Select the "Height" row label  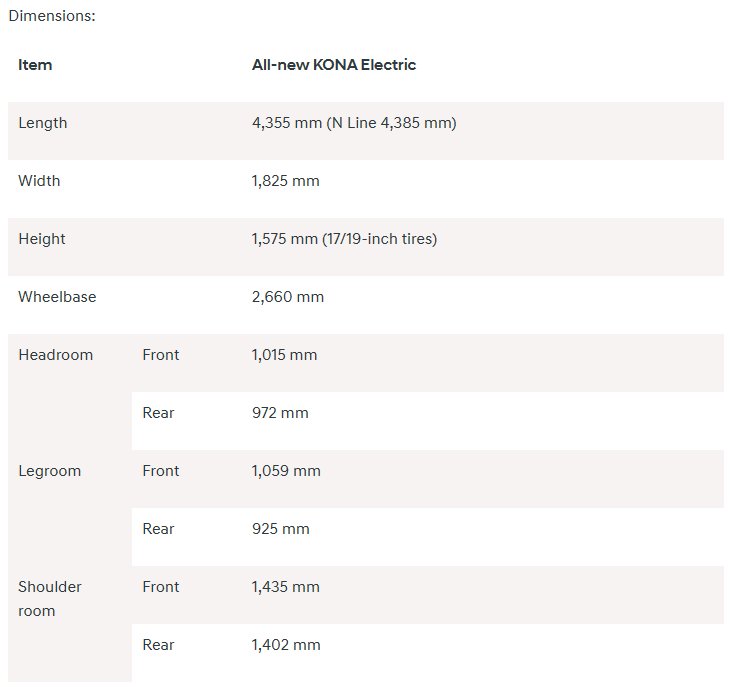(x=42, y=239)
